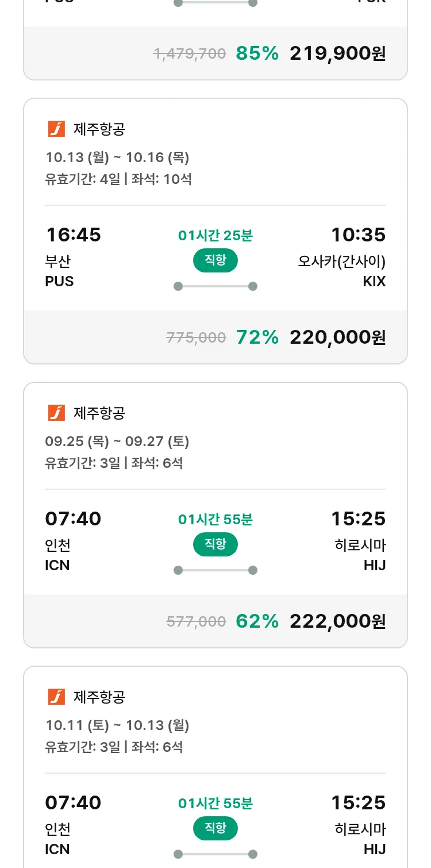
Task: Click Jeju Air logo on 10.11 Hiroshima card
Action: click(56, 697)
